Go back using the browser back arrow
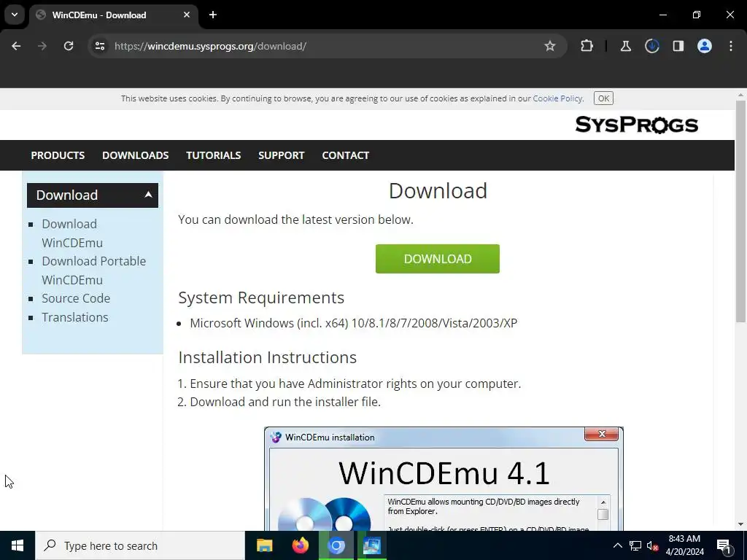The image size is (747, 560). (16, 46)
